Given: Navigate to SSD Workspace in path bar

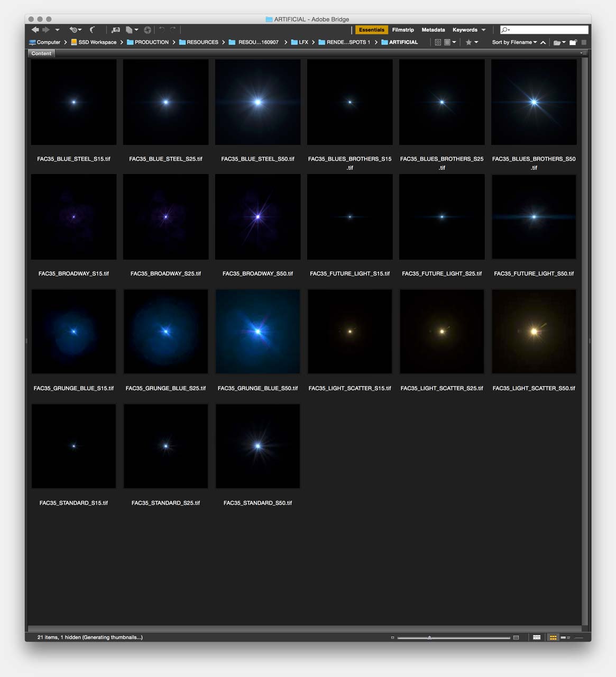Looking at the screenshot, I should (x=94, y=42).
